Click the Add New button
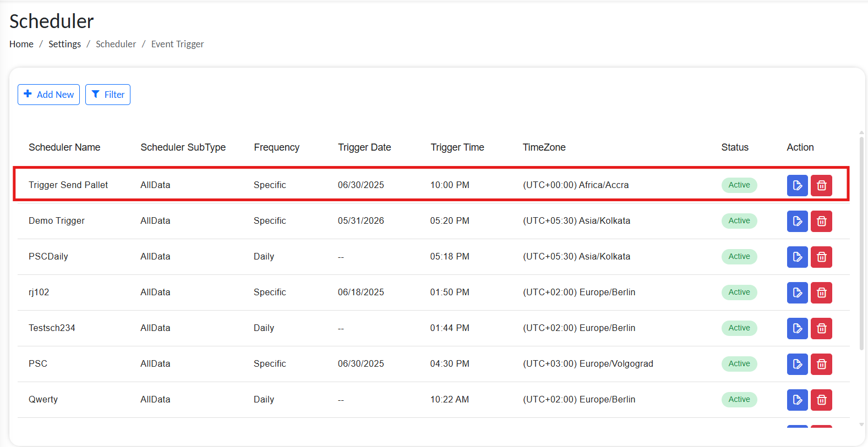The height and width of the screenshot is (447, 868). 48,95
